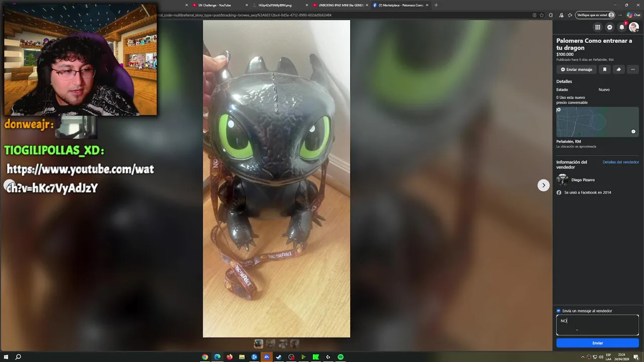
Task: Open Firefox from the taskbar
Action: pos(229,357)
